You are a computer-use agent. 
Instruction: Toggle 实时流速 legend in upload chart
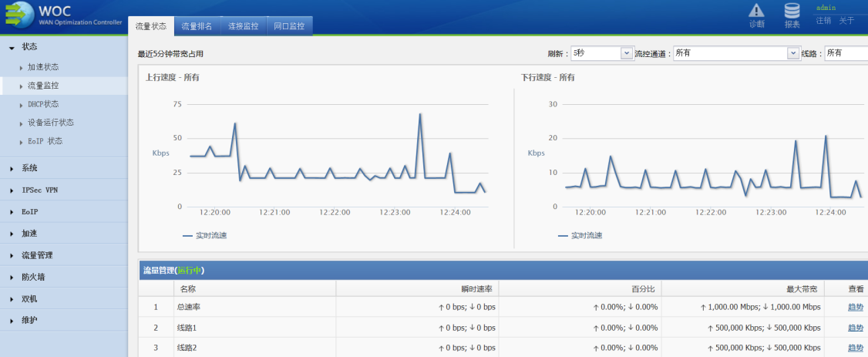click(205, 235)
